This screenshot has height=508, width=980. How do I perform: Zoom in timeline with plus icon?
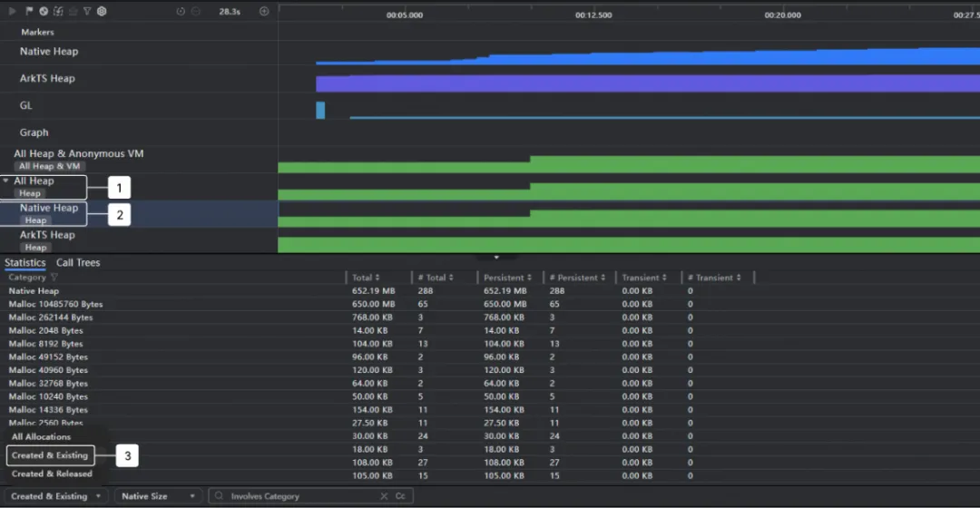click(264, 11)
